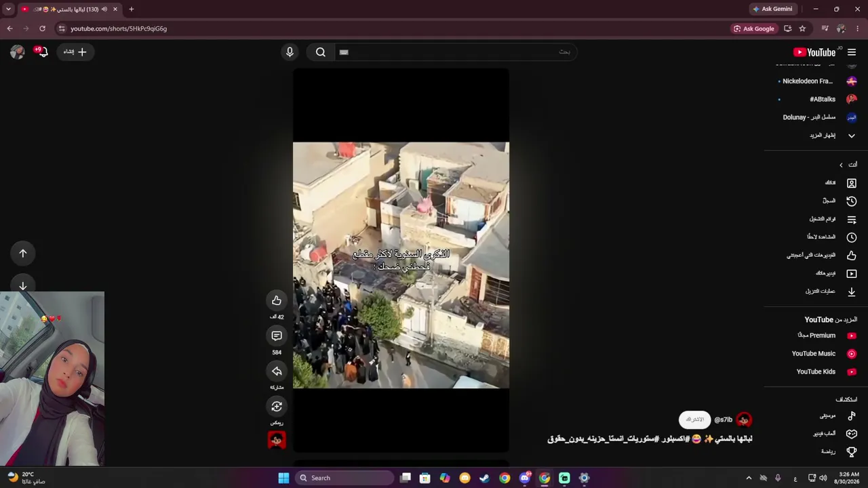Open the weather widget showing 20°C

(x=26, y=478)
